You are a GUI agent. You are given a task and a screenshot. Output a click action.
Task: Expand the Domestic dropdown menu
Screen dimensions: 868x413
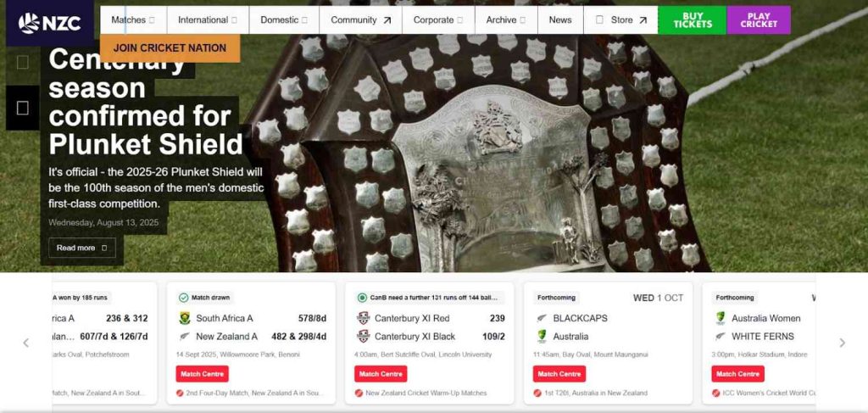coord(284,20)
